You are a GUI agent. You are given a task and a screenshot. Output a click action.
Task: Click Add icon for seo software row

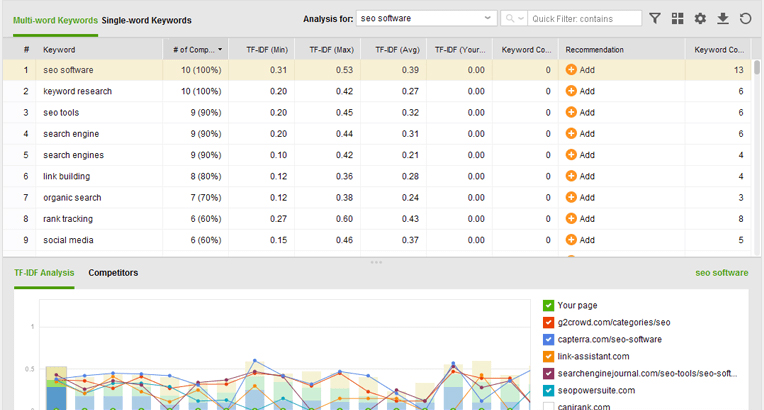[x=571, y=70]
